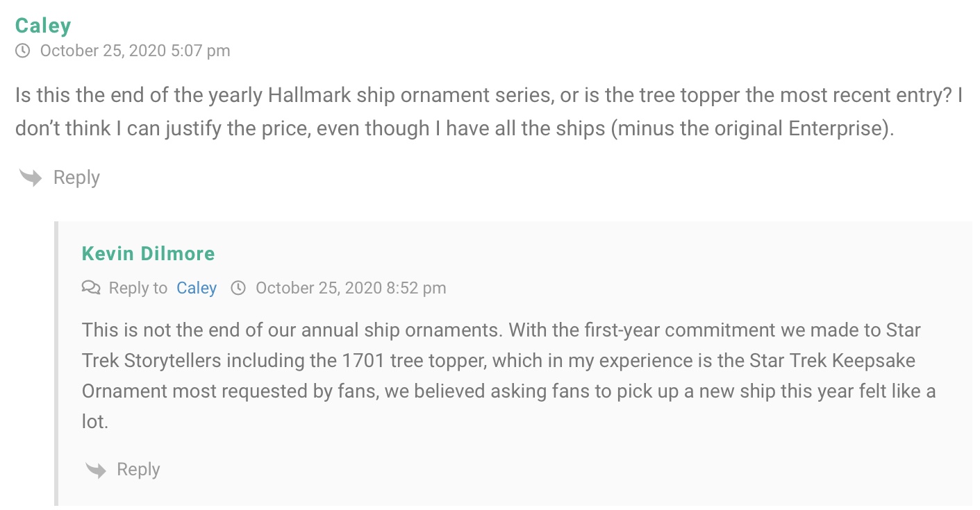Click the reply arrow icon under Caley's comment
This screenshot has height=510, width=980.
(x=31, y=178)
